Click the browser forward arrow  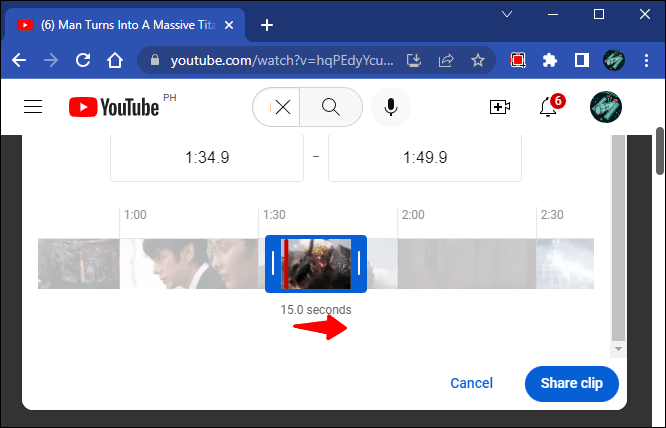click(51, 60)
